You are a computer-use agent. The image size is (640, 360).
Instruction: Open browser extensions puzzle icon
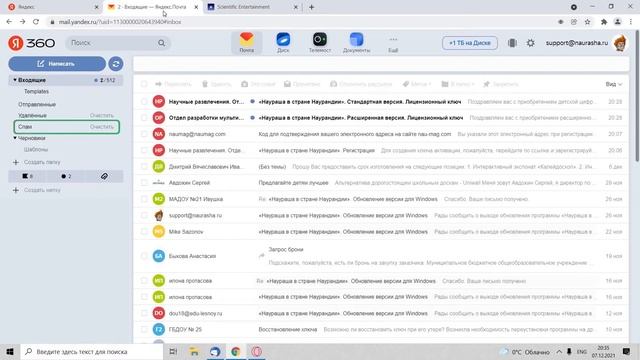[604, 22]
